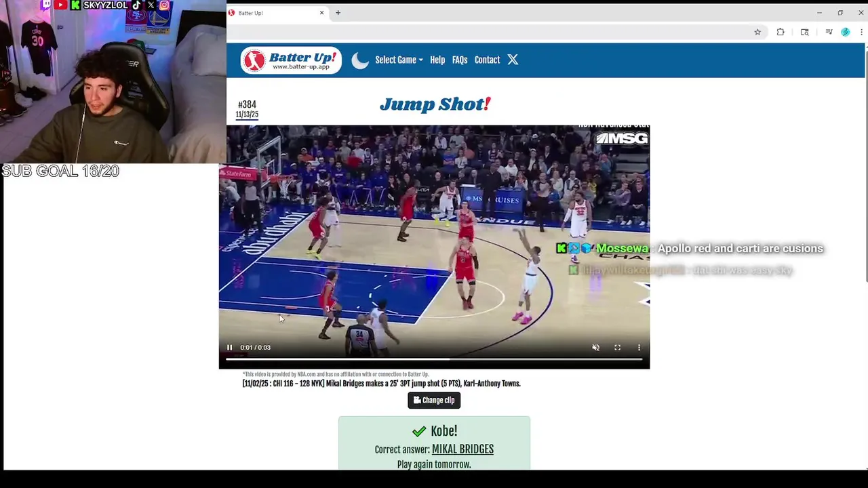This screenshot has width=868, height=488.
Task: Seek along the video progress bar
Action: pyautogui.click(x=434, y=359)
